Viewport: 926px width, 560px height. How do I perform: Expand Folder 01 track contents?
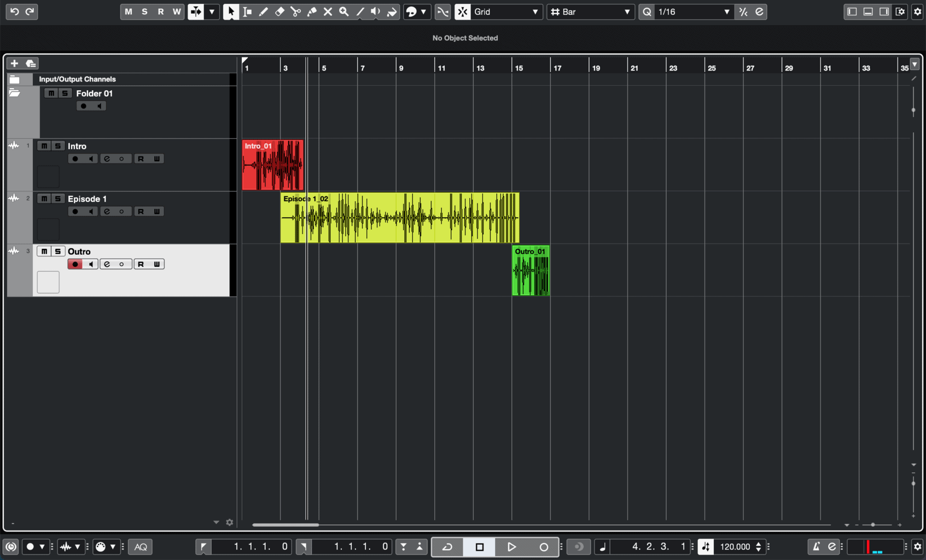14,92
